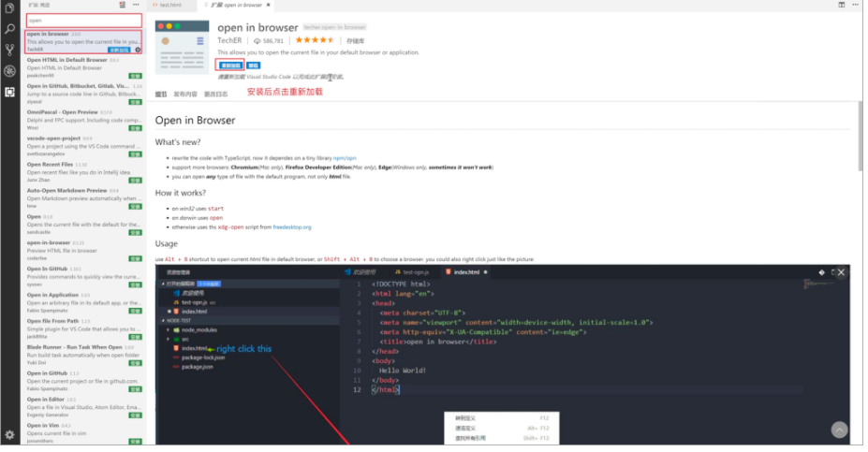
Task: Click the usage screenshot in the README
Action: (503, 355)
